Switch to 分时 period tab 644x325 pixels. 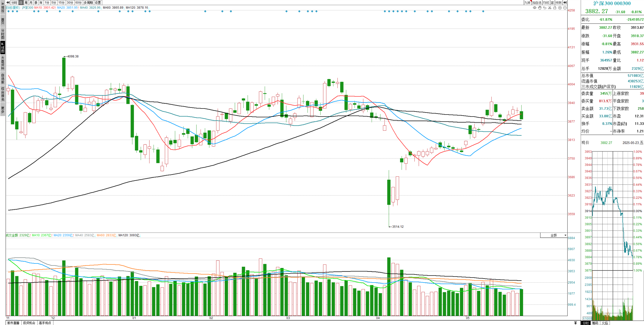click(x=14, y=3)
